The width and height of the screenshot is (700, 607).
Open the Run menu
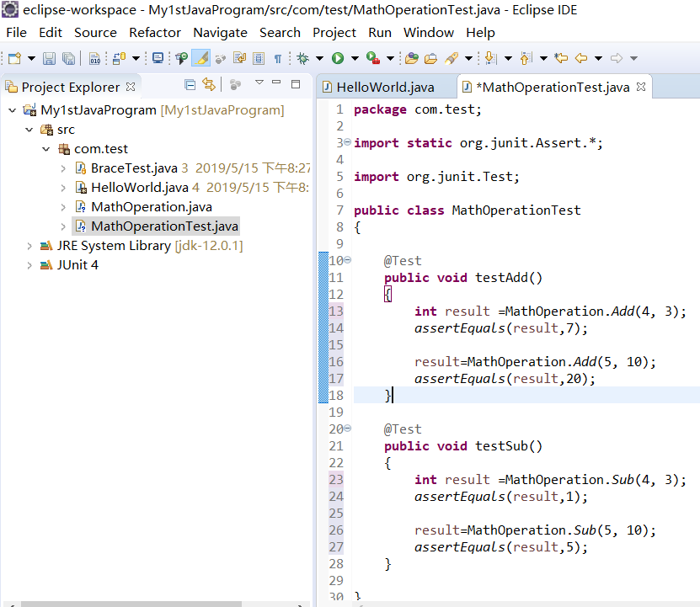(380, 33)
